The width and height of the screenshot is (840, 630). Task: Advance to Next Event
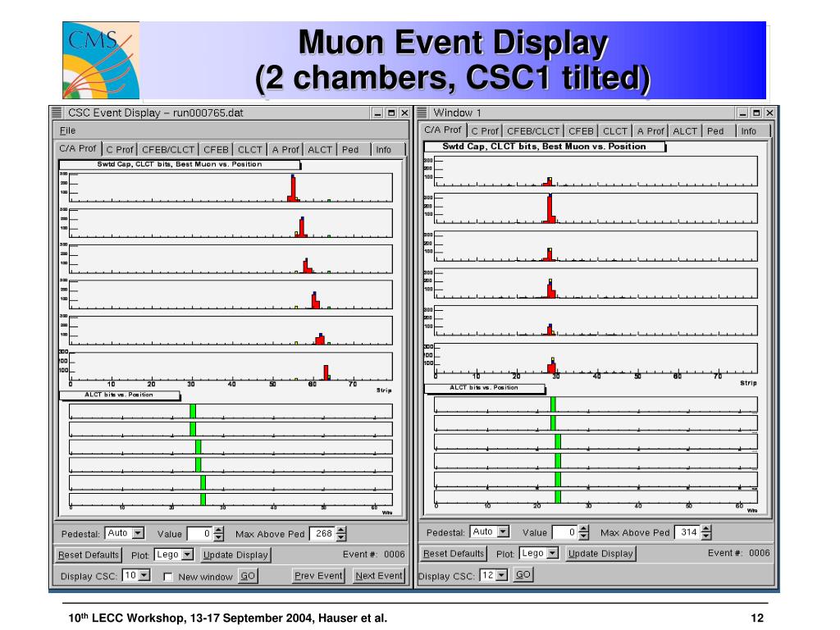379,576
